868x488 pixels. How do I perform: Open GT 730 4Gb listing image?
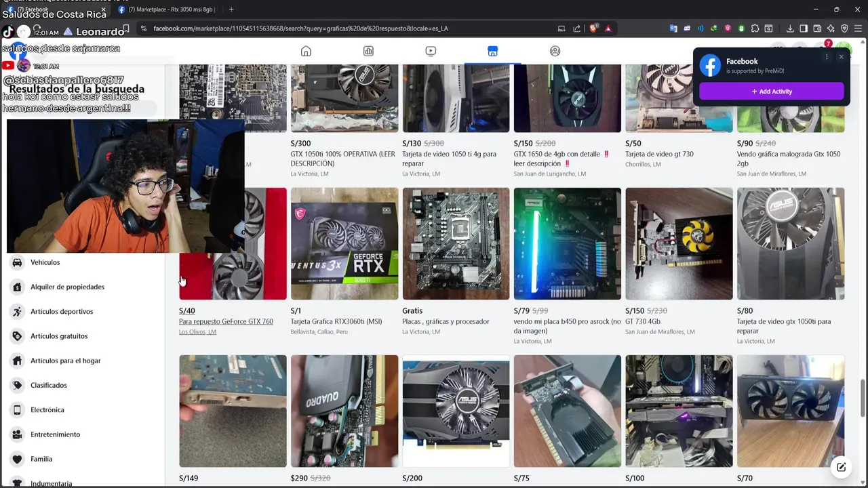[x=679, y=243]
